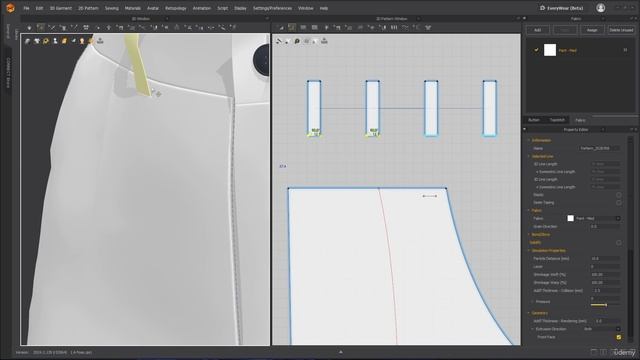The width and height of the screenshot is (640, 360).
Task: Open the Help menu
Action: click(324, 8)
